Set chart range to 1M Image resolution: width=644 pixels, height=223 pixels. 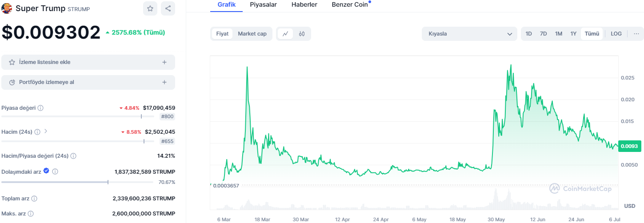[x=559, y=34]
